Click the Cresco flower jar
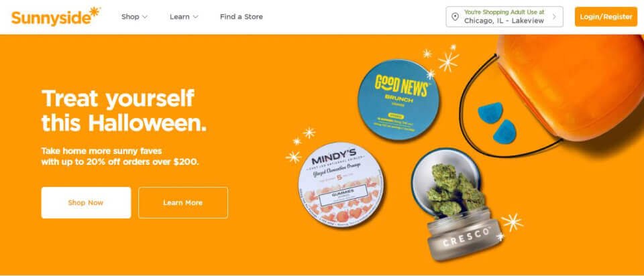The height and width of the screenshot is (276, 644). pyautogui.click(x=457, y=204)
